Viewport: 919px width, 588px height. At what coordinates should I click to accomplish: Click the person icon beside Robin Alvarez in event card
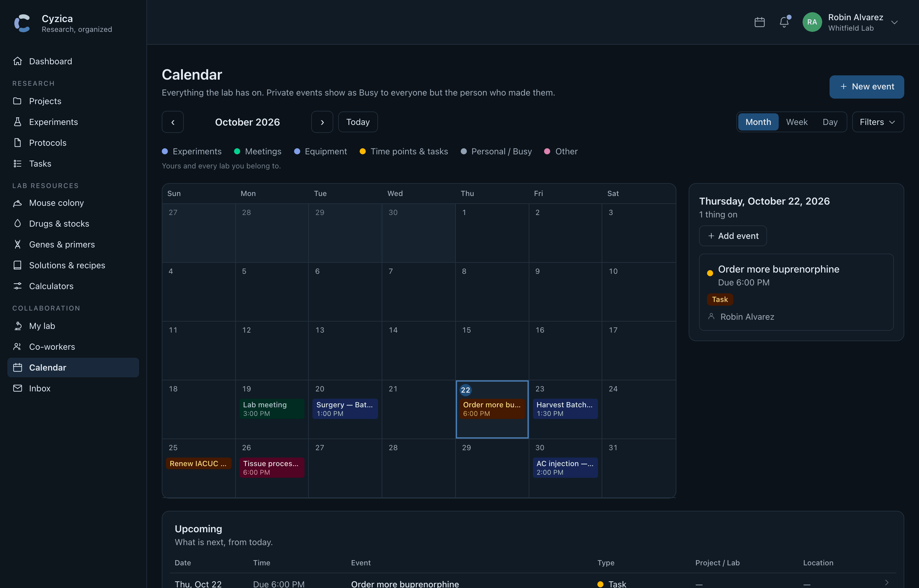tap(711, 317)
